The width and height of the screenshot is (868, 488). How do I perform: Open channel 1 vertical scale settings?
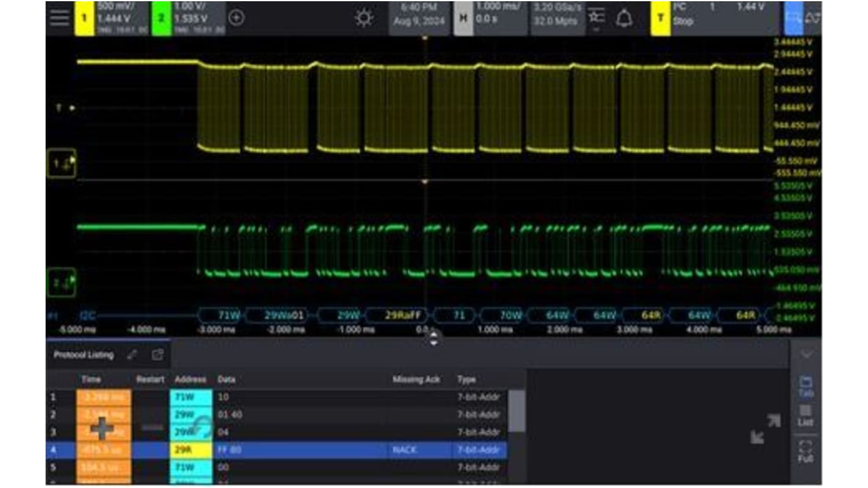tap(122, 18)
